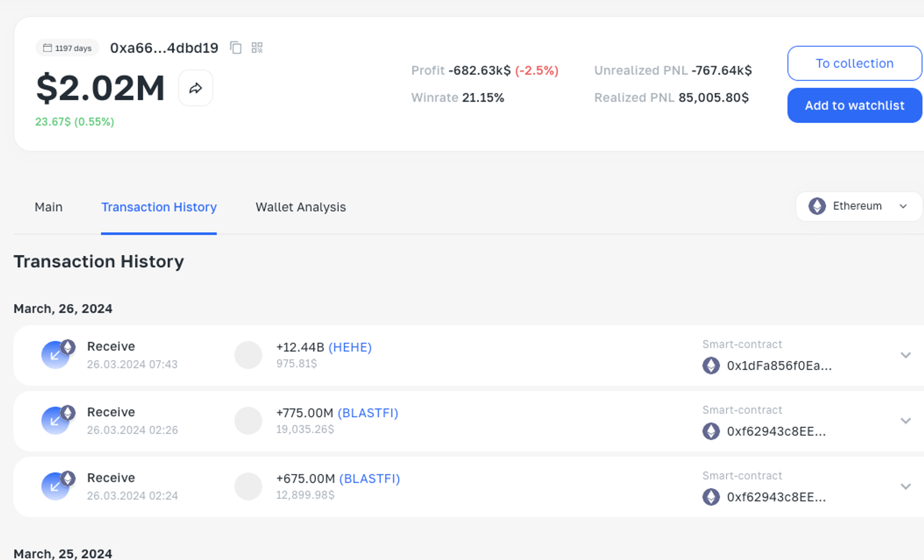
Task: Expand details of the +12.44B HEHE transaction
Action: [906, 355]
